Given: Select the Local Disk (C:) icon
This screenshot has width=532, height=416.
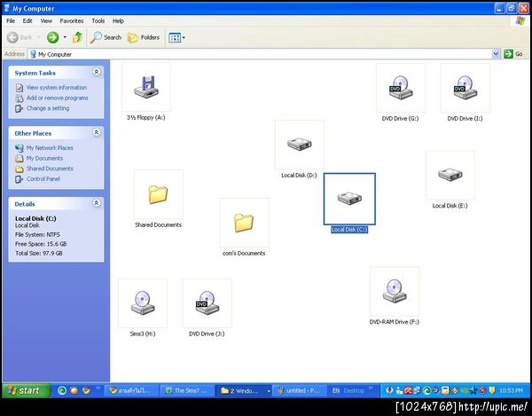Looking at the screenshot, I should tap(349, 199).
